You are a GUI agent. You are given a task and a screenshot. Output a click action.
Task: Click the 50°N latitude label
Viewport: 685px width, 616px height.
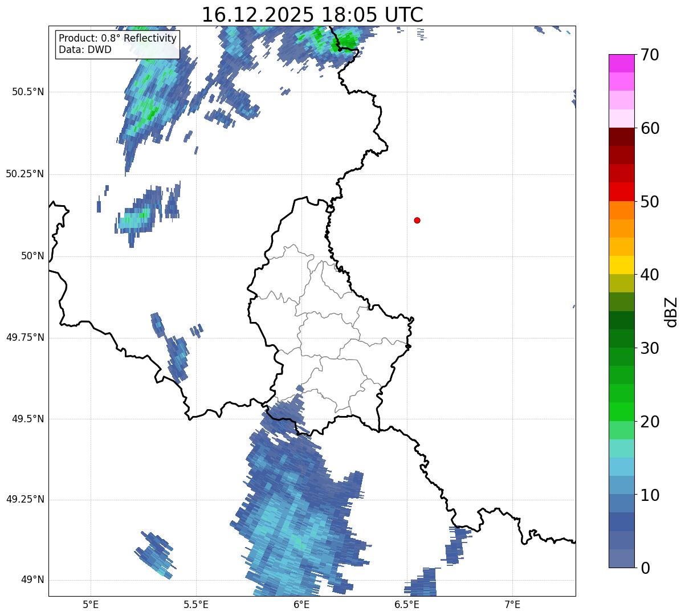click(32, 256)
